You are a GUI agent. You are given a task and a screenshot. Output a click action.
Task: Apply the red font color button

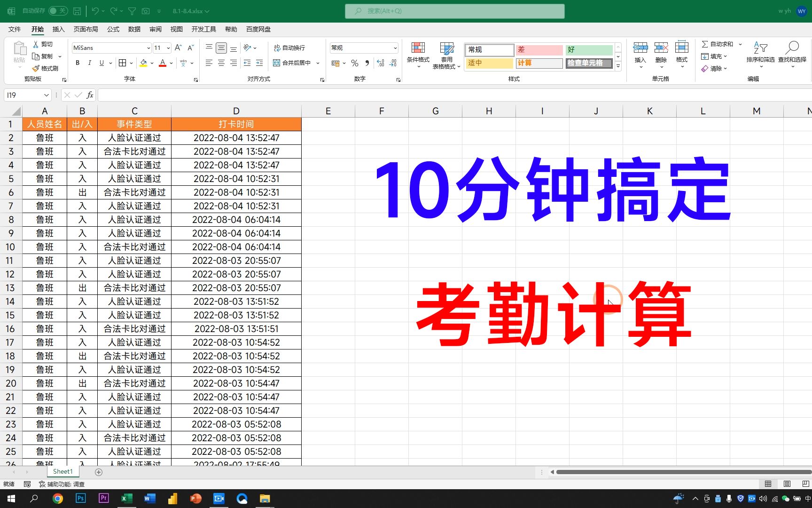(x=163, y=63)
